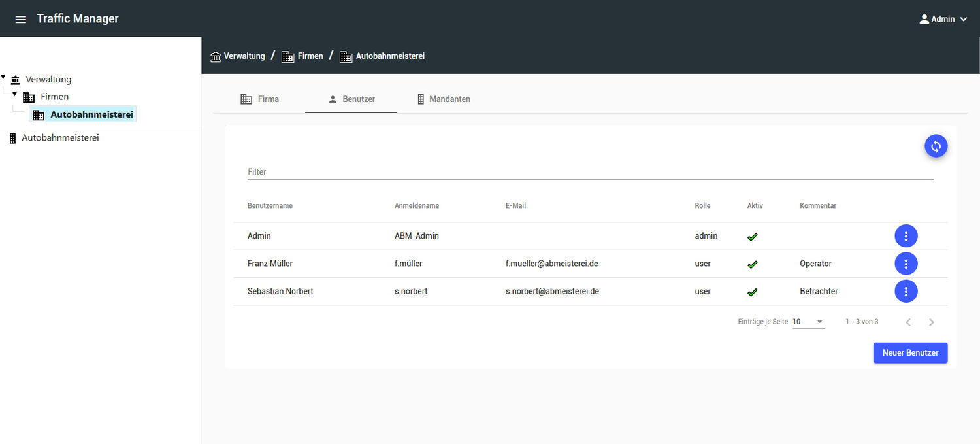The image size is (980, 444).
Task: Open the entries per page dropdown
Action: (808, 322)
